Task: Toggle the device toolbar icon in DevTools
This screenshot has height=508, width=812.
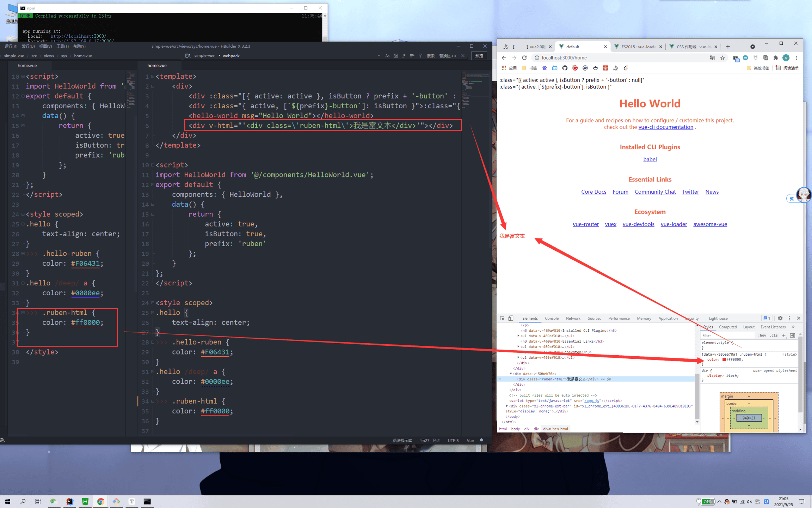Action: coord(511,318)
